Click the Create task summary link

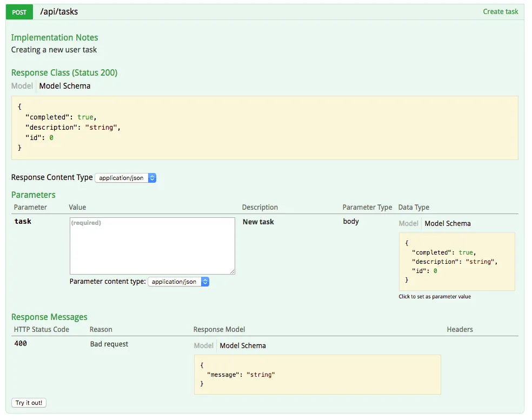pyautogui.click(x=500, y=12)
